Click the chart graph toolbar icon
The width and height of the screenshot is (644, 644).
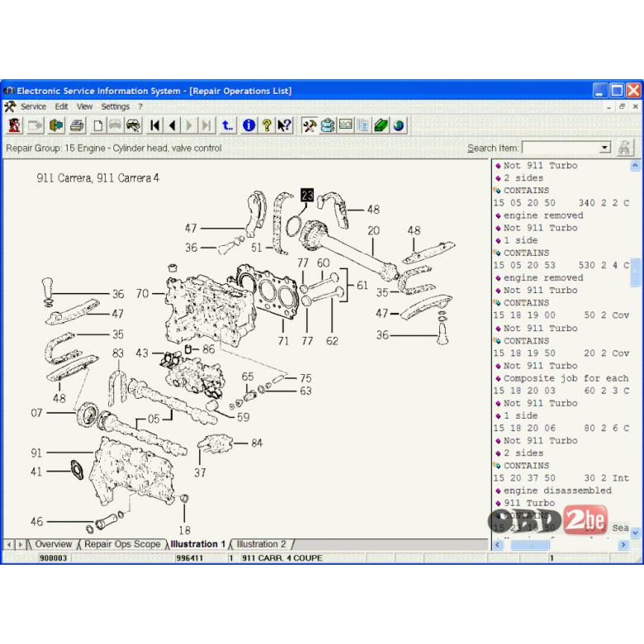click(x=345, y=125)
